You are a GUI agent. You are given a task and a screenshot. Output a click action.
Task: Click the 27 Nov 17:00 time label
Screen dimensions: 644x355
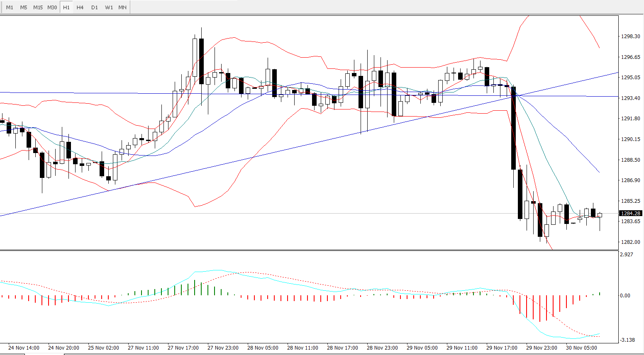pos(183,348)
